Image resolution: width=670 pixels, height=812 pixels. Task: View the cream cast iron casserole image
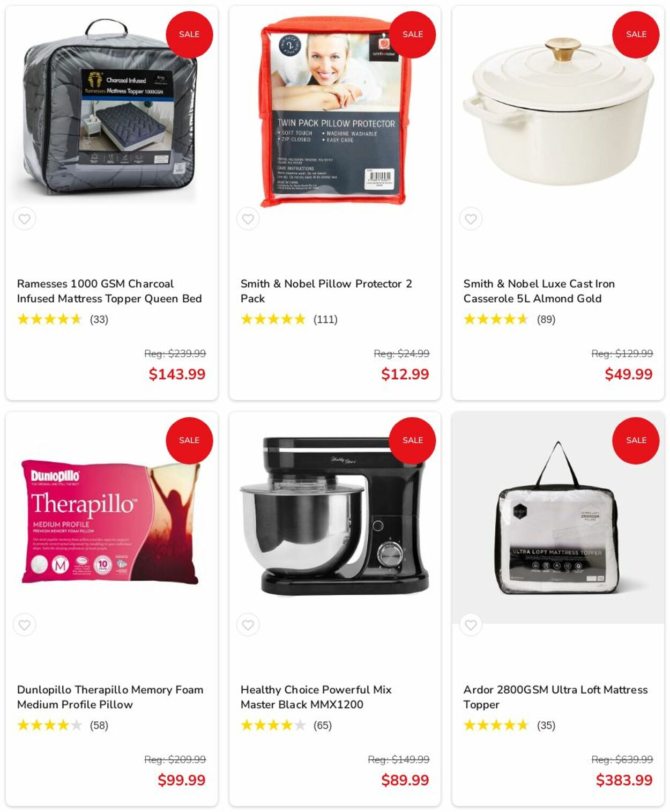tap(557, 111)
